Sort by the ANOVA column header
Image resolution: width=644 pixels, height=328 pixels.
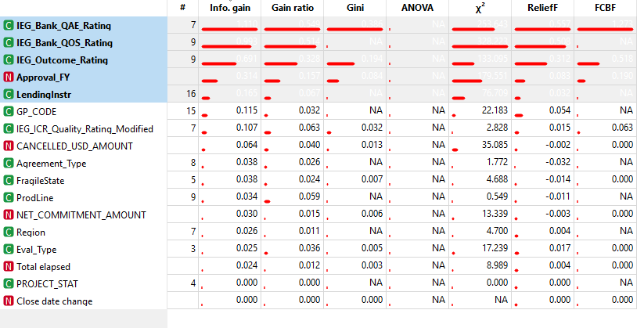pos(417,8)
